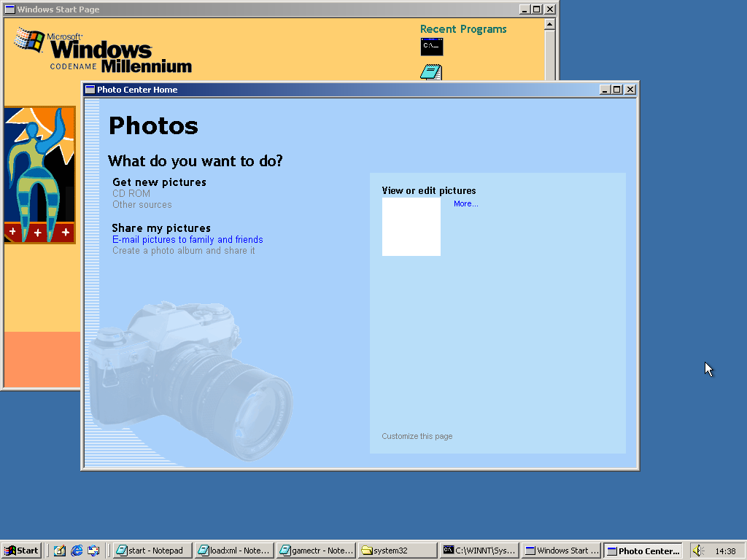Maximize the Photo Center Home window
The height and width of the screenshot is (560, 747).
point(617,90)
